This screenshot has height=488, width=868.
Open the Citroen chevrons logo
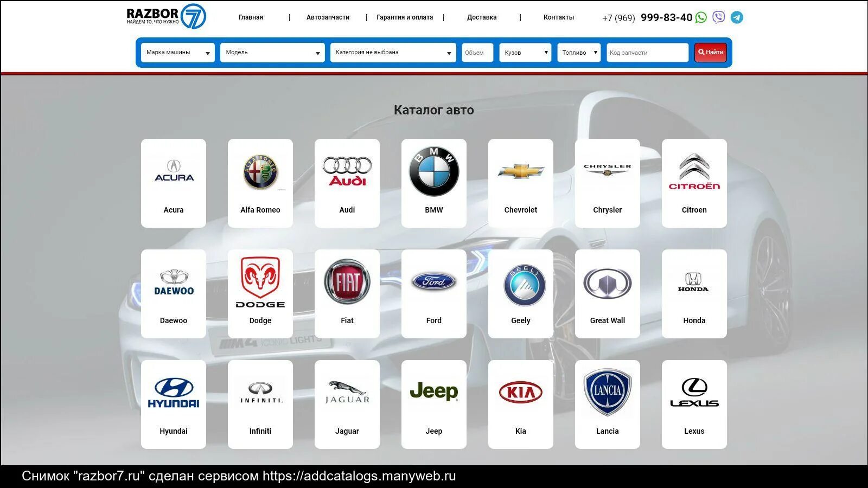(694, 171)
